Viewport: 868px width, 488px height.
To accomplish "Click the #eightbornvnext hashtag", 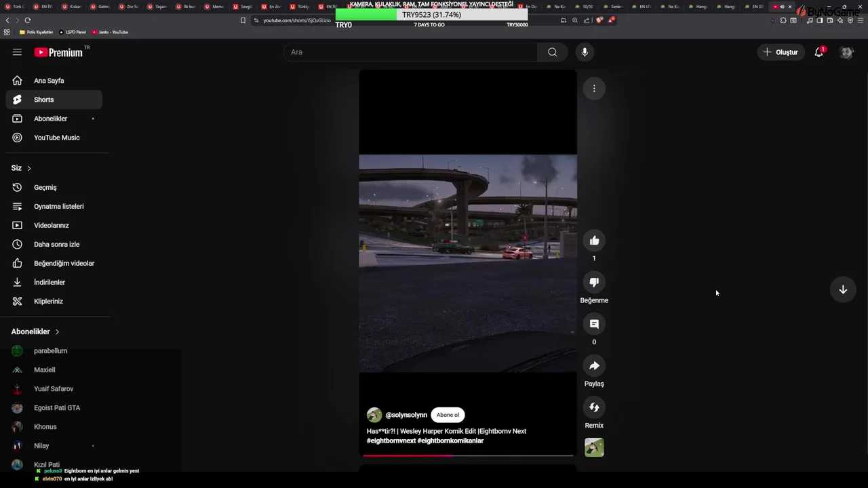I will (x=391, y=441).
